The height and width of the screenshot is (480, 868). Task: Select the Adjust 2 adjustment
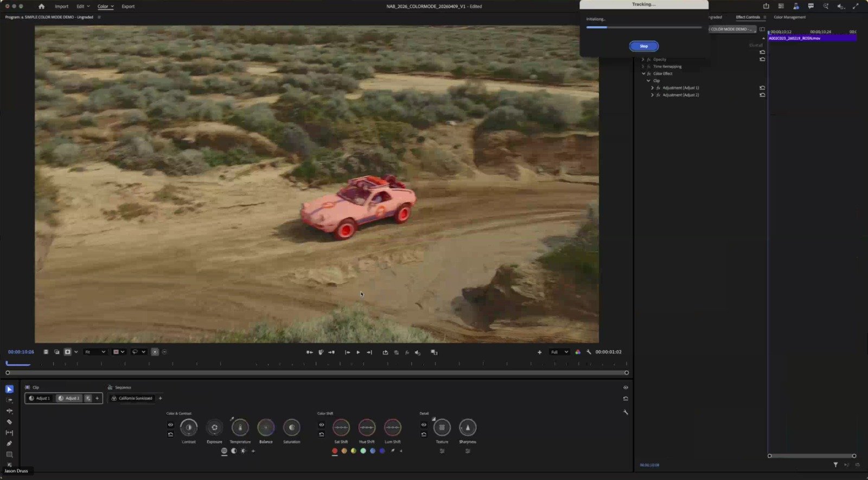(69, 398)
